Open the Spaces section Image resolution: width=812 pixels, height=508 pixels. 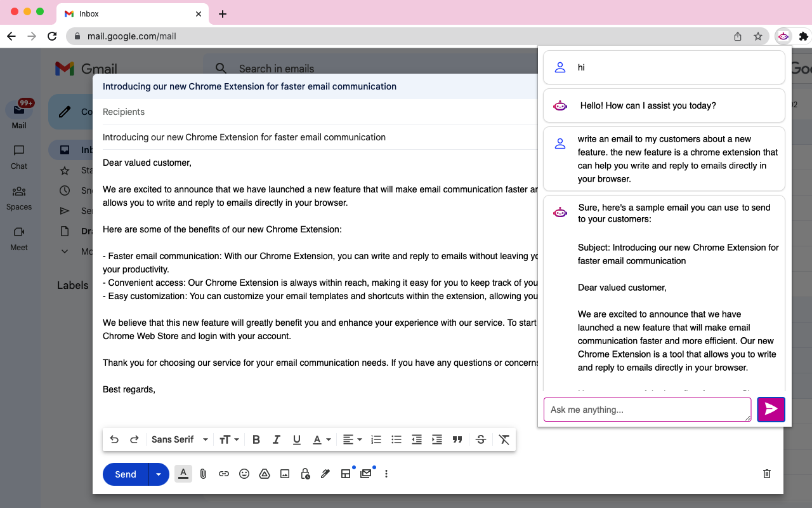[18, 197]
